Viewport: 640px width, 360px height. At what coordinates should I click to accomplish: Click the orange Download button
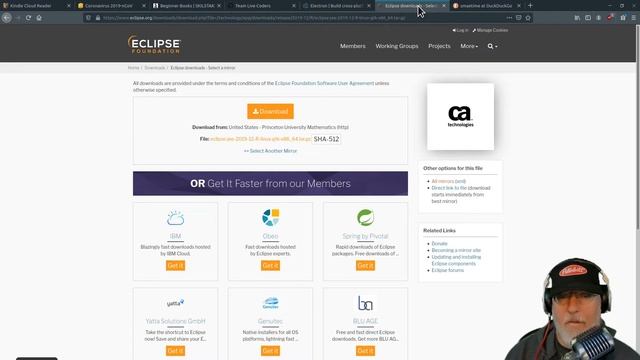[270, 111]
